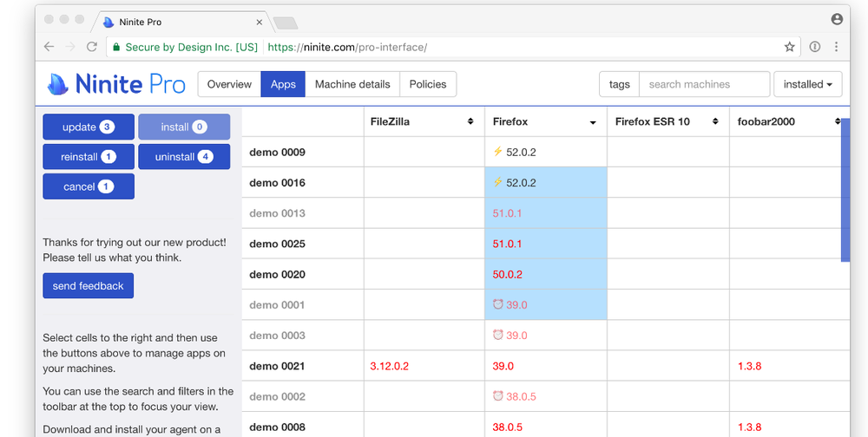Select Firefox 51.0.1 cell for demo 0025

point(546,244)
